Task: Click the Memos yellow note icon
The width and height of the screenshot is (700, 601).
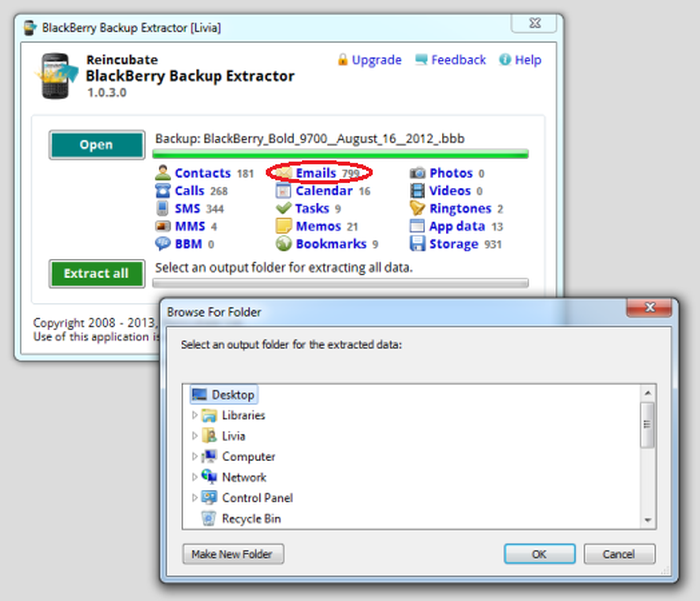Action: pos(284,226)
